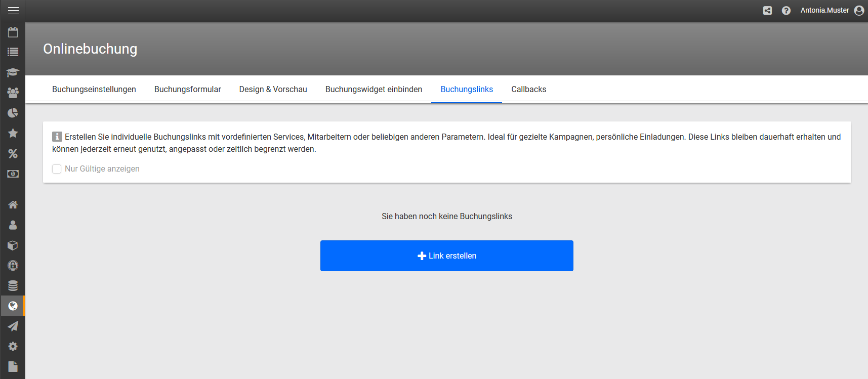Open the calendar icon in sidebar
This screenshot has width=868, height=379.
13,32
